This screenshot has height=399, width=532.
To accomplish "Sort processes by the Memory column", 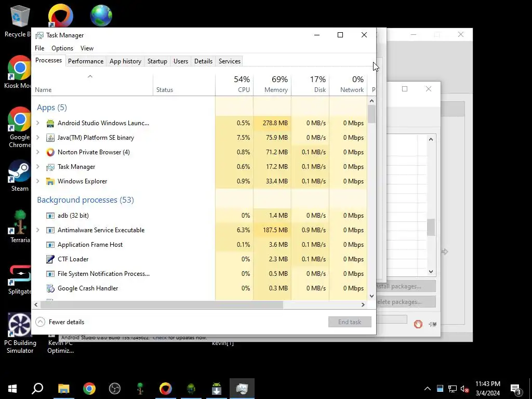I will click(272, 84).
